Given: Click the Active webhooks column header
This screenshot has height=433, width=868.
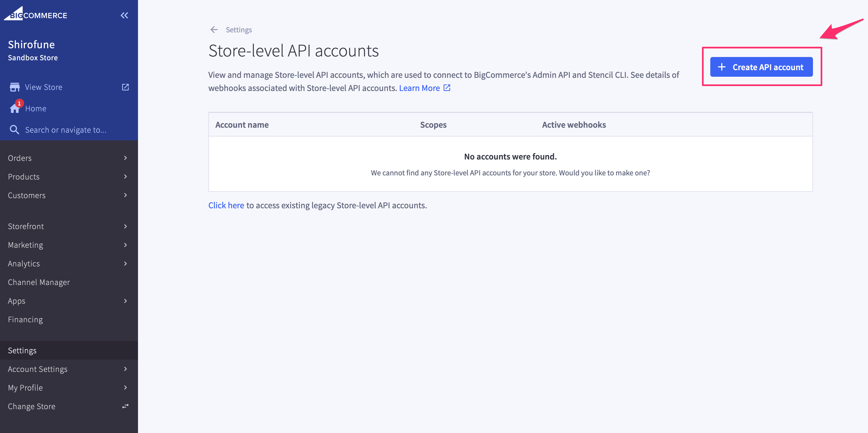Looking at the screenshot, I should click(574, 125).
